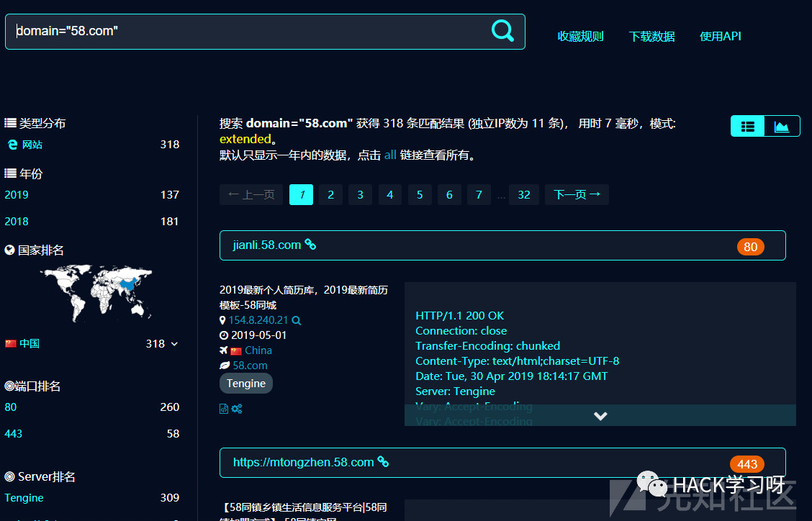This screenshot has height=521, width=812.
Task: Filter by Tengine server in sidebar
Action: pyautogui.click(x=24, y=498)
